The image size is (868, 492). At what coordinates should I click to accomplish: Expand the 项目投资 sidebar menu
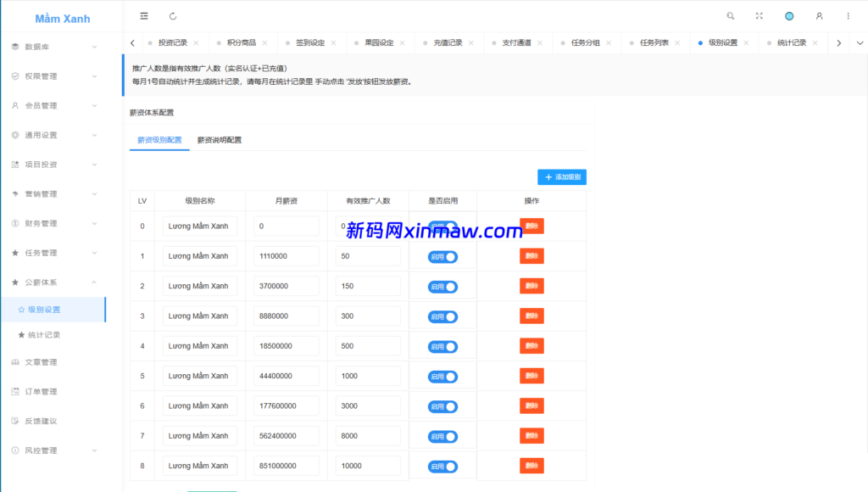pyautogui.click(x=54, y=164)
